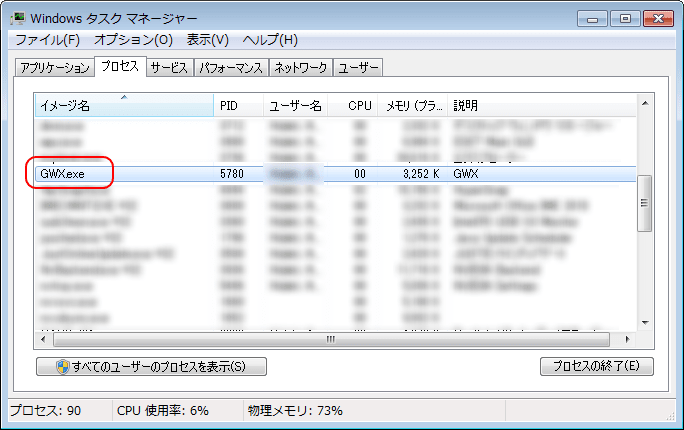This screenshot has height=430, width=684.
Task: Minimize the Task Manager window
Action: [592, 19]
